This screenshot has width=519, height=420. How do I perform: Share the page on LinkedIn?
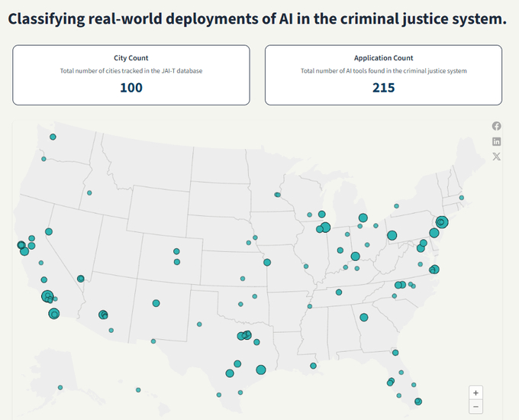[496, 141]
